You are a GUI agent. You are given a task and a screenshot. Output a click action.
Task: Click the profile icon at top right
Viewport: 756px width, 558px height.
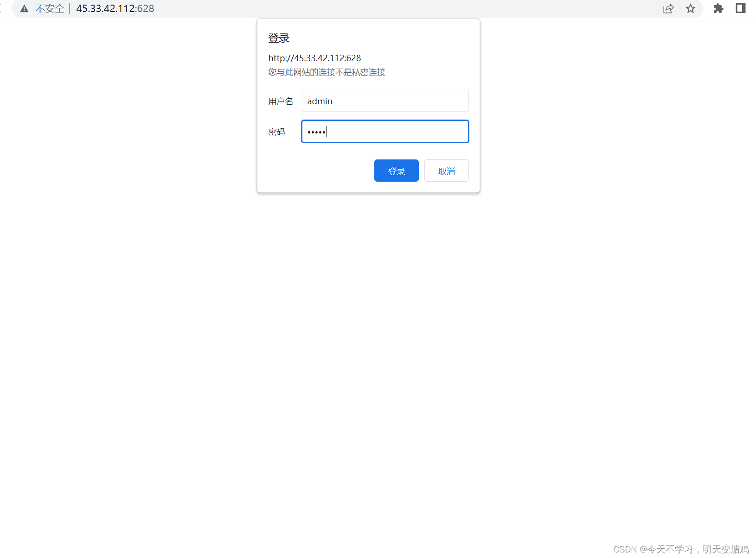740,8
